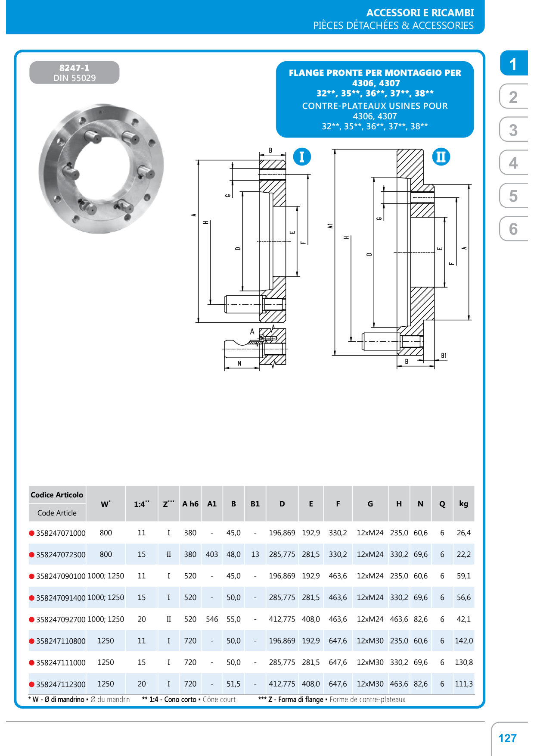
Task: Click the 56,6 kg weight value
Action: pos(464,597)
